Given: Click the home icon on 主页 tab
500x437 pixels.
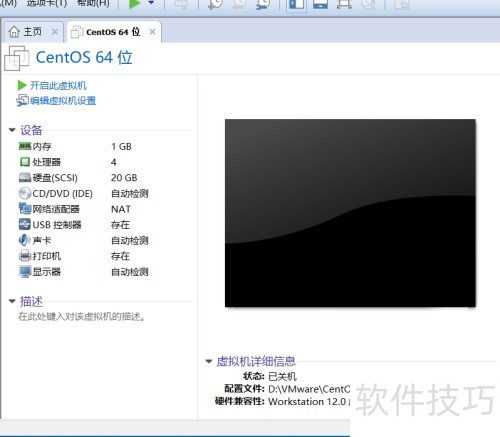Looking at the screenshot, I should [14, 32].
